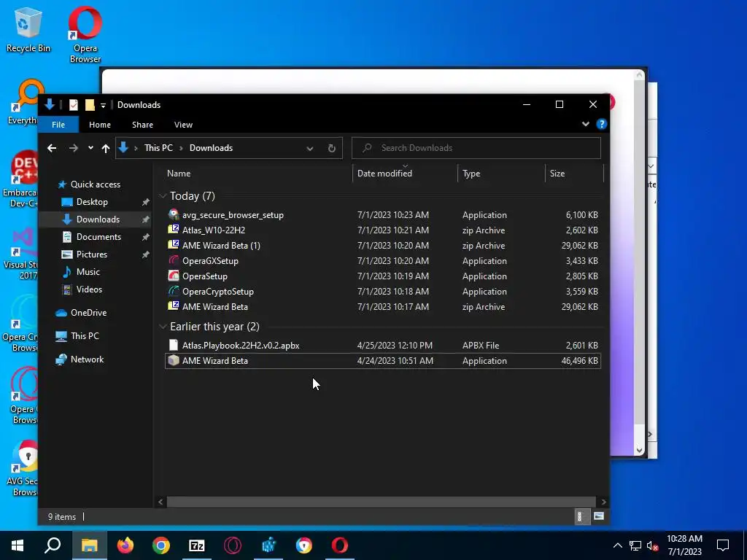Collapse the Today (7) group

point(163,196)
